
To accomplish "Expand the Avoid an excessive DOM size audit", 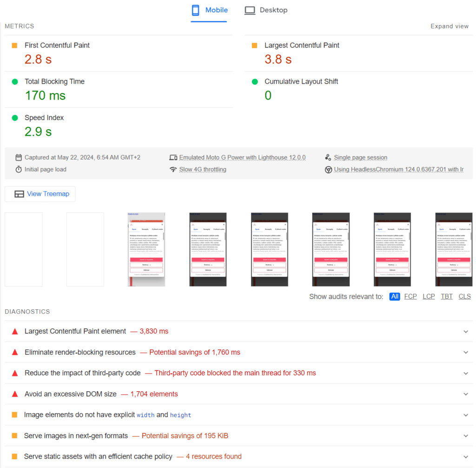I will [465, 394].
